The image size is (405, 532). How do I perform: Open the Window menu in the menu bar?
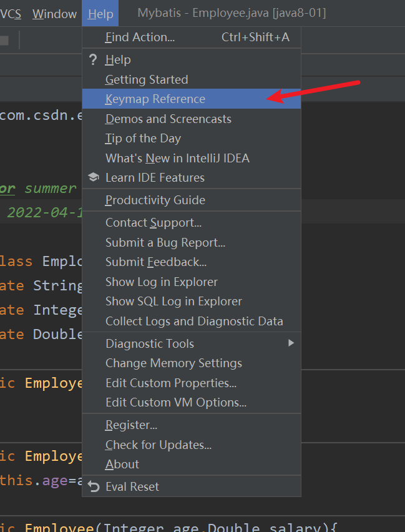54,13
